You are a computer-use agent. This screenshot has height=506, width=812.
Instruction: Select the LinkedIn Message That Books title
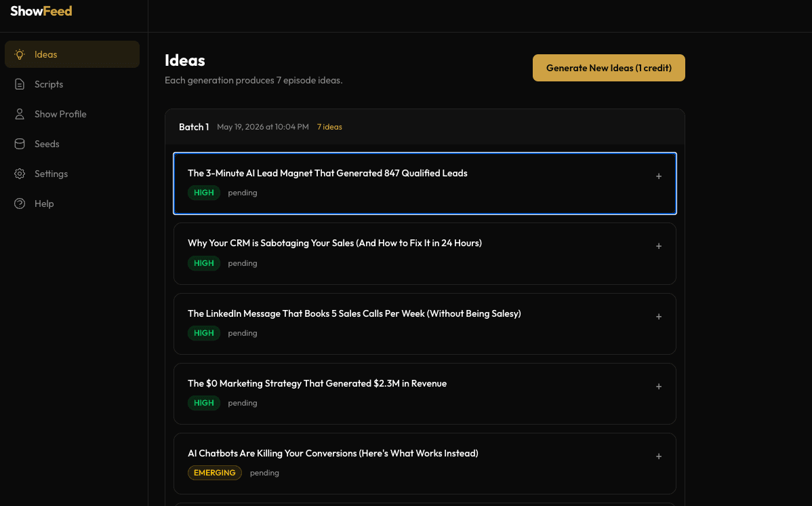354,313
